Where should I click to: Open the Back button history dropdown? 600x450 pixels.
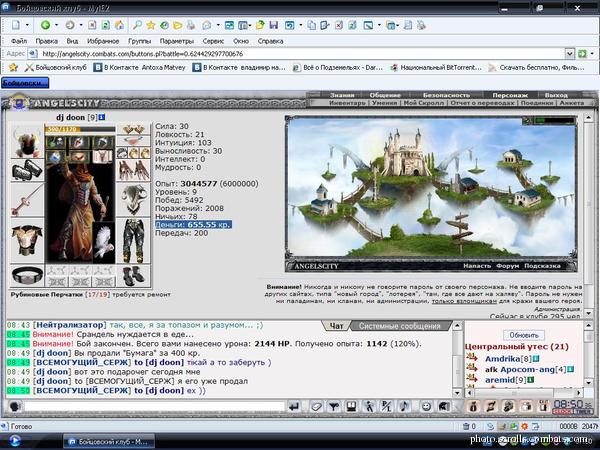(x=56, y=25)
